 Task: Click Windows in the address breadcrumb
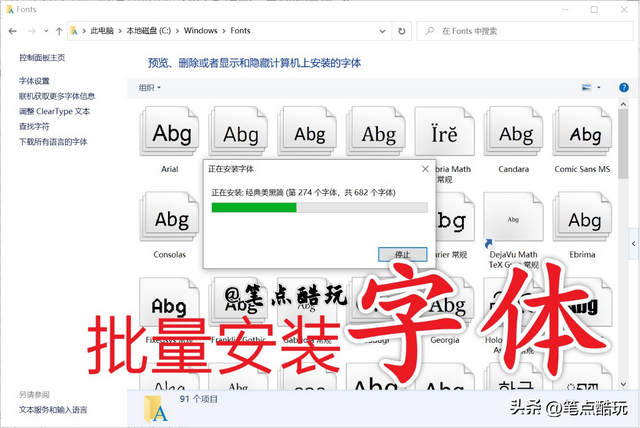[200, 31]
